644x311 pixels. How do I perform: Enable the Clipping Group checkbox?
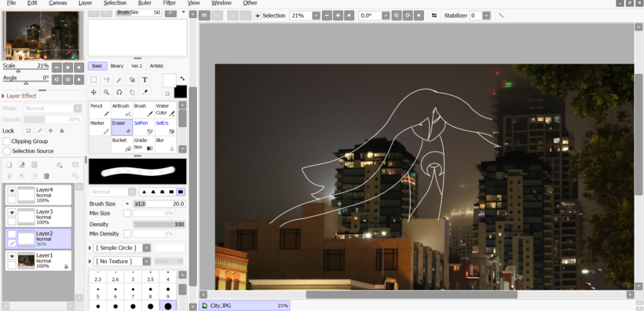tap(7, 141)
